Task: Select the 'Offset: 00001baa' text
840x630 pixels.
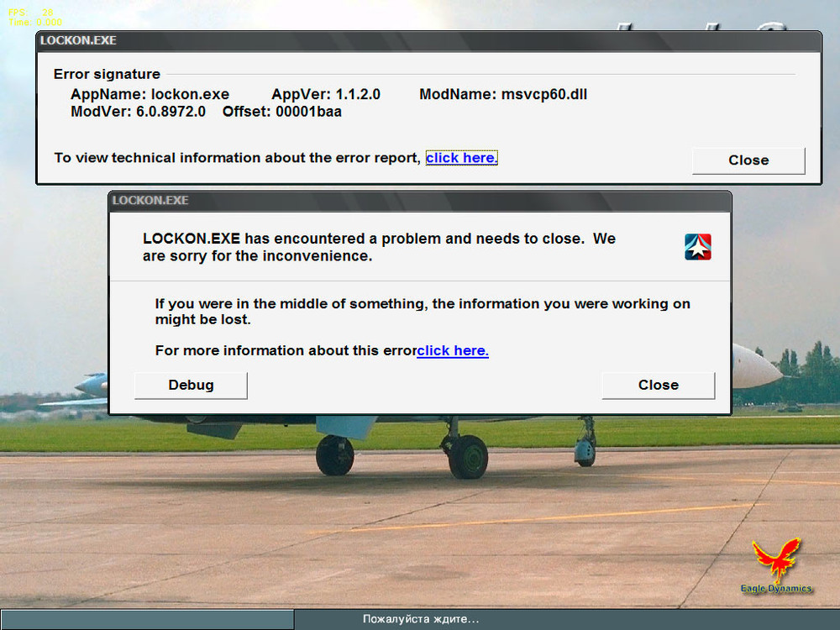Action: tap(281, 112)
